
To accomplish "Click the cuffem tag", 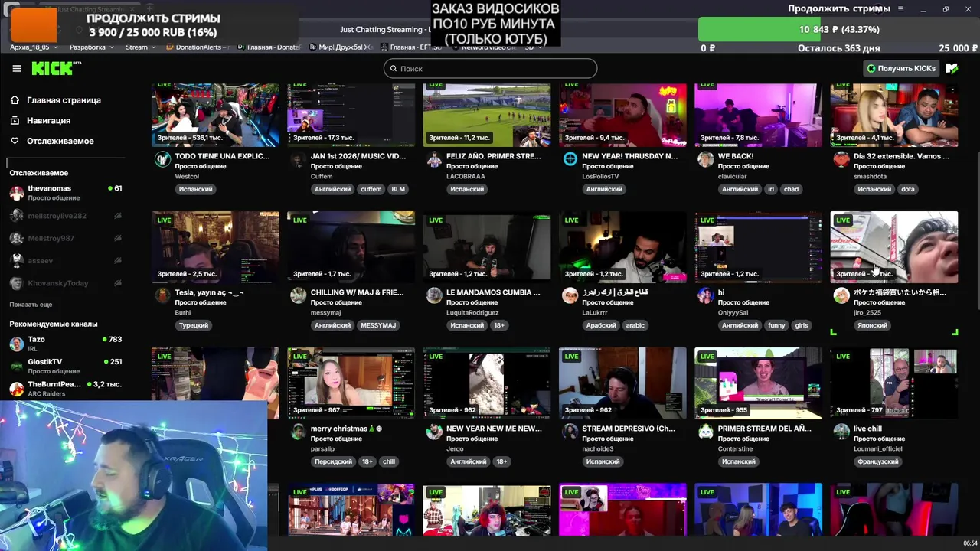I will click(x=371, y=189).
